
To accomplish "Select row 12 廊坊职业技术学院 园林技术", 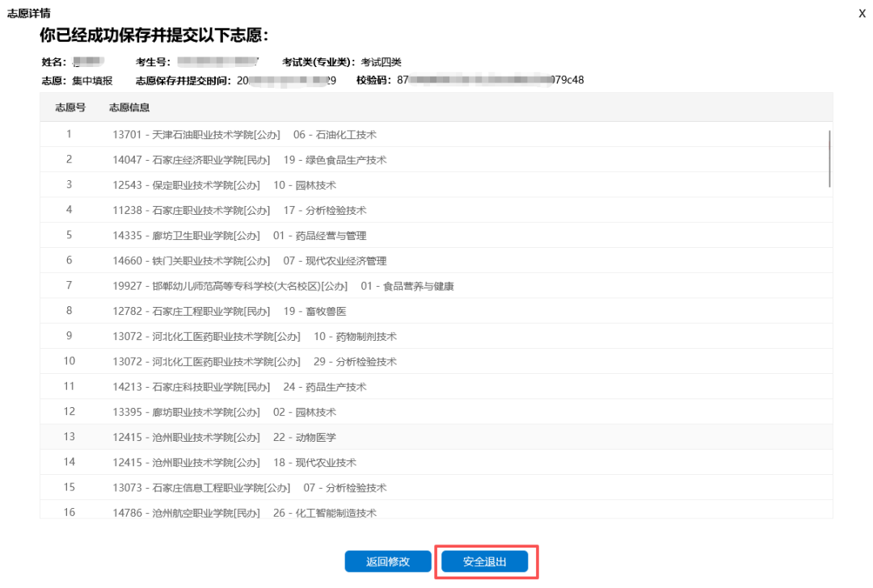I will [323, 412].
